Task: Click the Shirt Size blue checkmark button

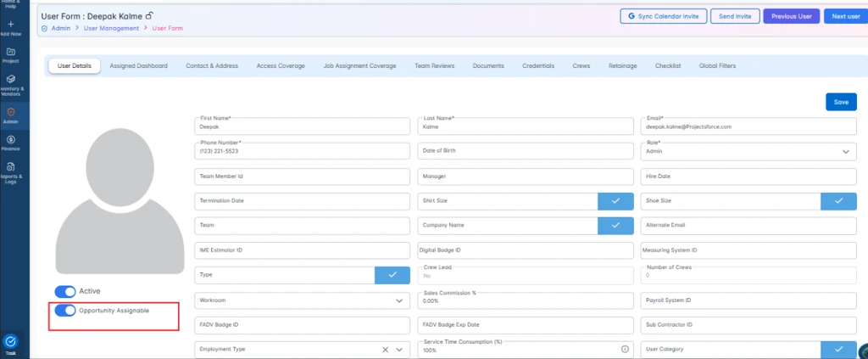Action: pyautogui.click(x=615, y=201)
